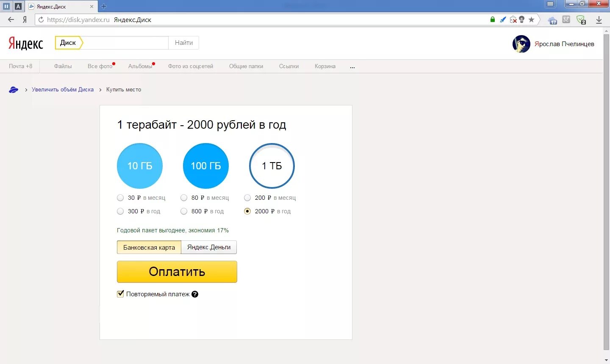Focus the Yandex search input field
Screen dimensions: 610x364
point(126,43)
